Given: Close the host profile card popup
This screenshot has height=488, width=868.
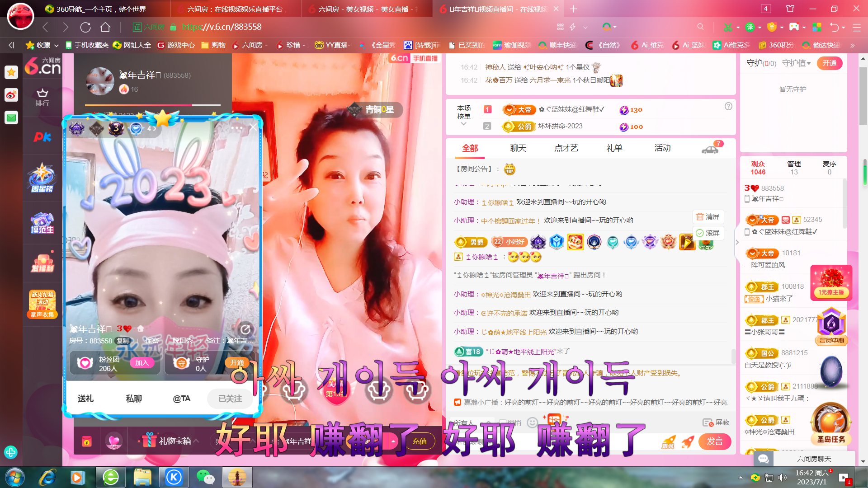Looking at the screenshot, I should (253, 127).
